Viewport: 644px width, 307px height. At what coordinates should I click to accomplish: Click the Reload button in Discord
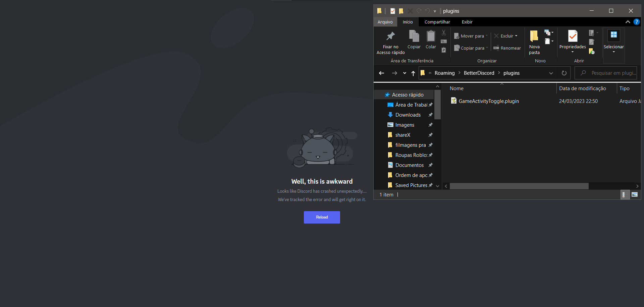tap(322, 217)
